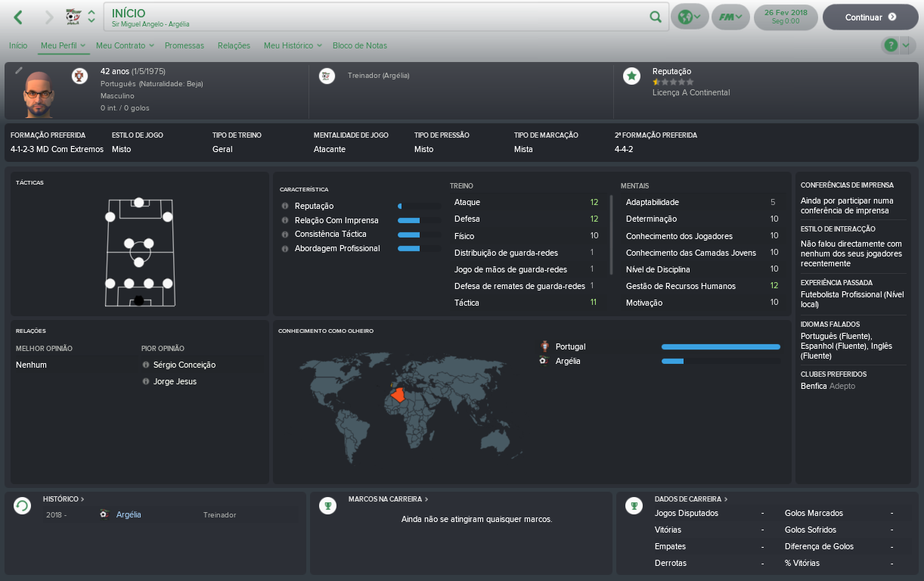Click info icon beside Consistência Táctica
Screen dimensions: 924x581
(284, 235)
